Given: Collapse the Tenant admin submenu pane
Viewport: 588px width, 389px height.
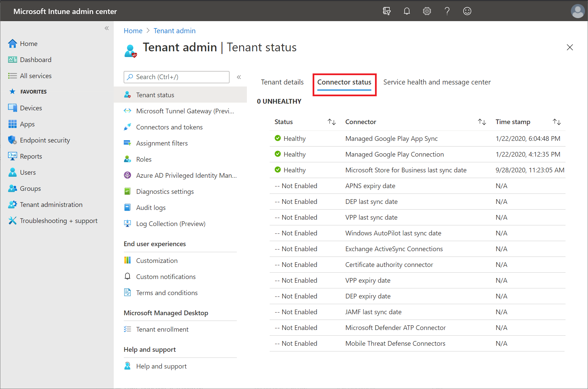Looking at the screenshot, I should (x=239, y=77).
